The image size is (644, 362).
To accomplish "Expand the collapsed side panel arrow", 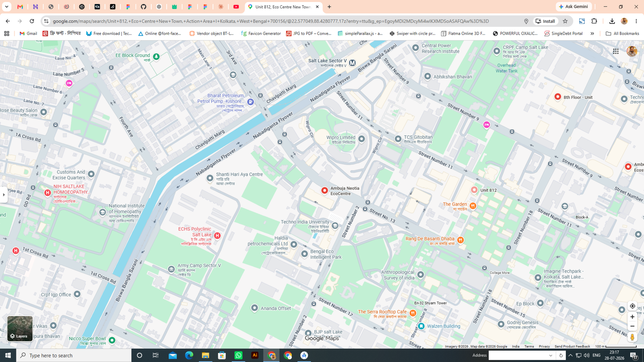I will point(4,195).
